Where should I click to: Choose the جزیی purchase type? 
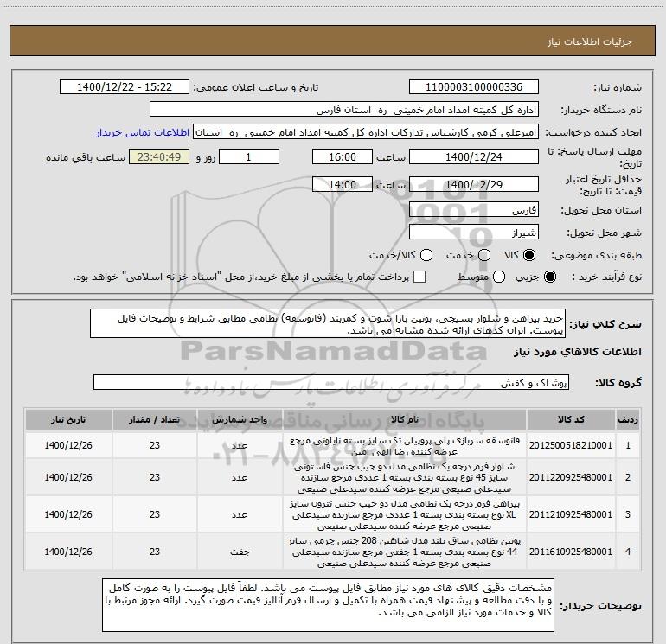point(549,277)
